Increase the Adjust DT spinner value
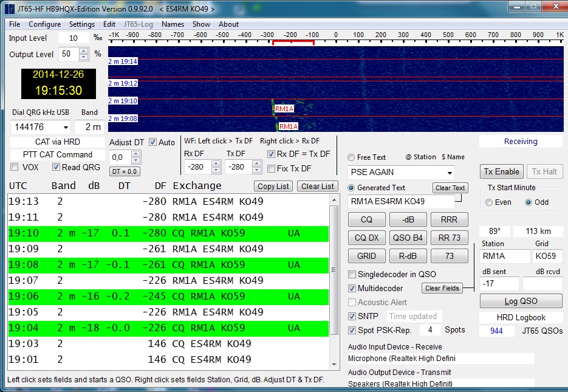This screenshot has height=392, width=568. [135, 154]
